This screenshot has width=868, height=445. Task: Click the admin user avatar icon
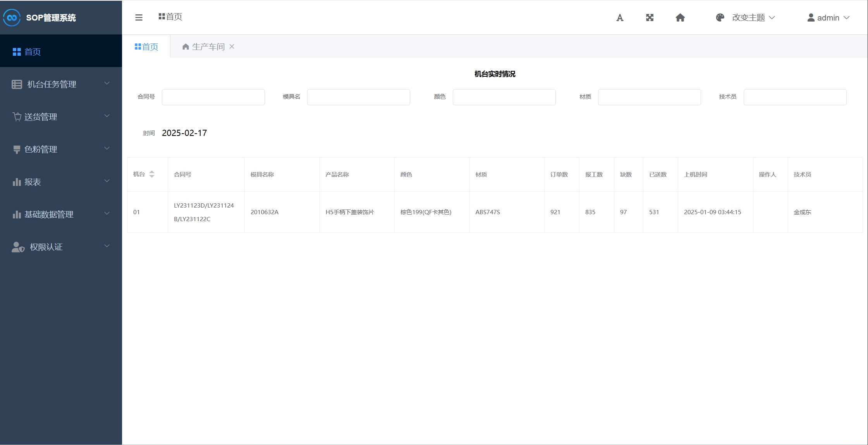click(811, 18)
